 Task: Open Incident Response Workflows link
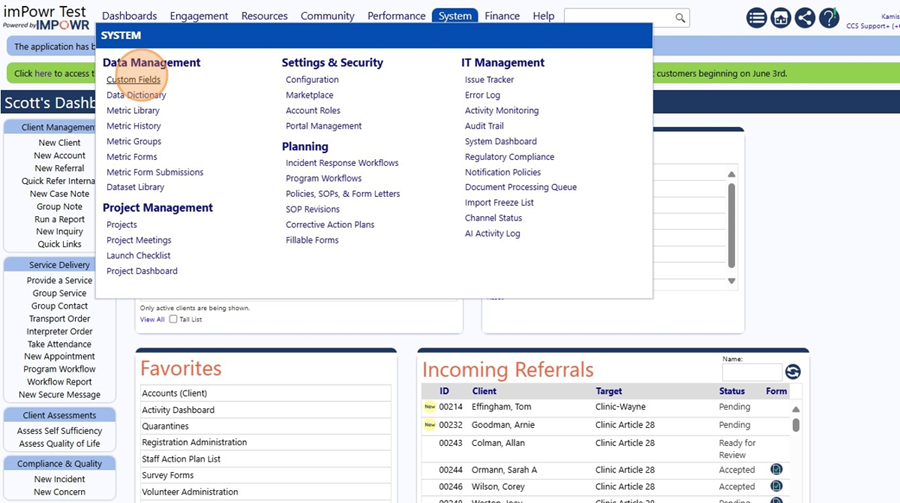pyautogui.click(x=342, y=163)
